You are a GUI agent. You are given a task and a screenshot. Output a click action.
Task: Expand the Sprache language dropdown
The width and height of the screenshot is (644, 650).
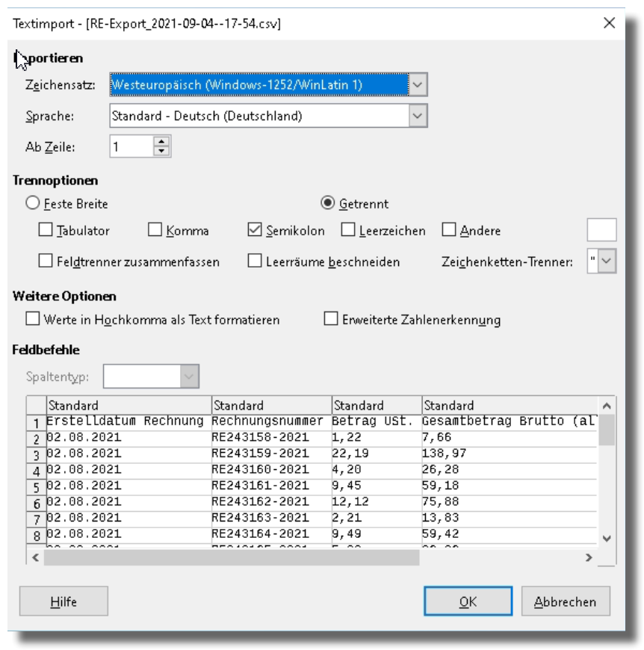click(x=418, y=116)
